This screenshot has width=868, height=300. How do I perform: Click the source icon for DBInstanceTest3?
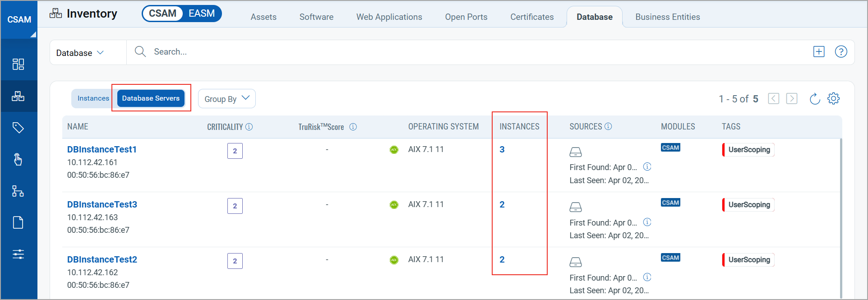pos(576,207)
